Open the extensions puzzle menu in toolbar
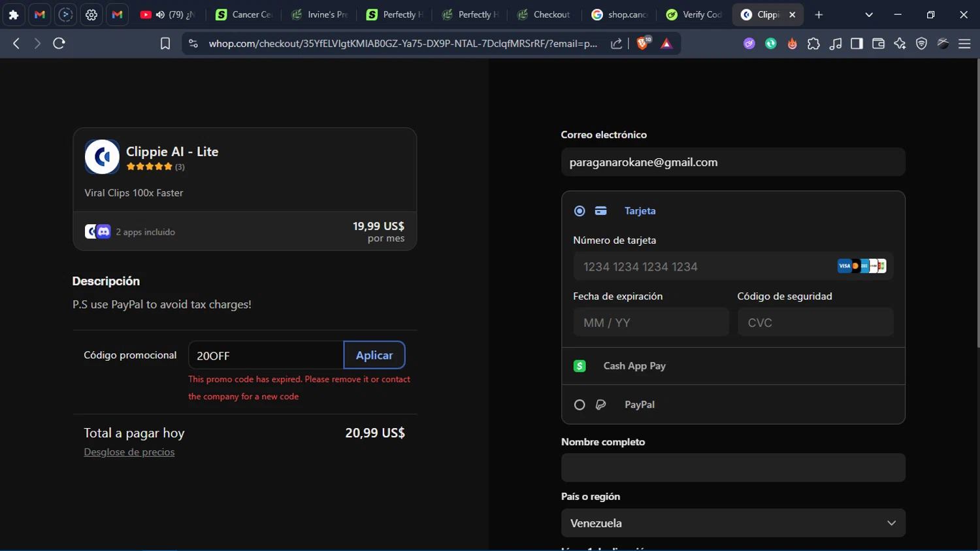This screenshot has height=551, width=980. point(813,44)
